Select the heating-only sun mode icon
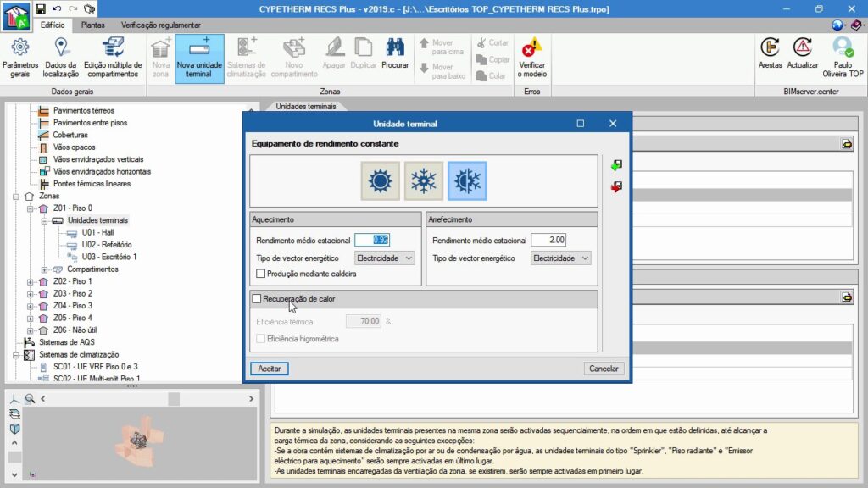Screen dimensions: 868x488 (380, 180)
